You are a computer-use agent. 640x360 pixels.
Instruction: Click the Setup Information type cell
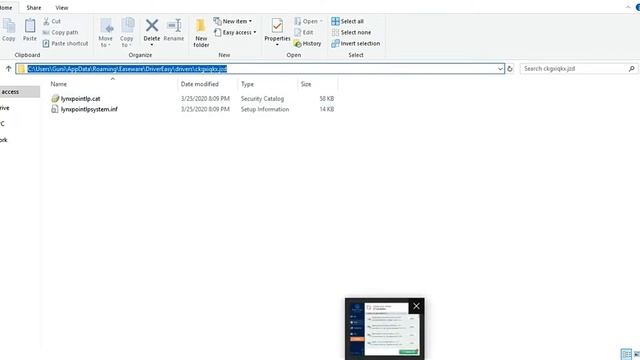[264, 109]
